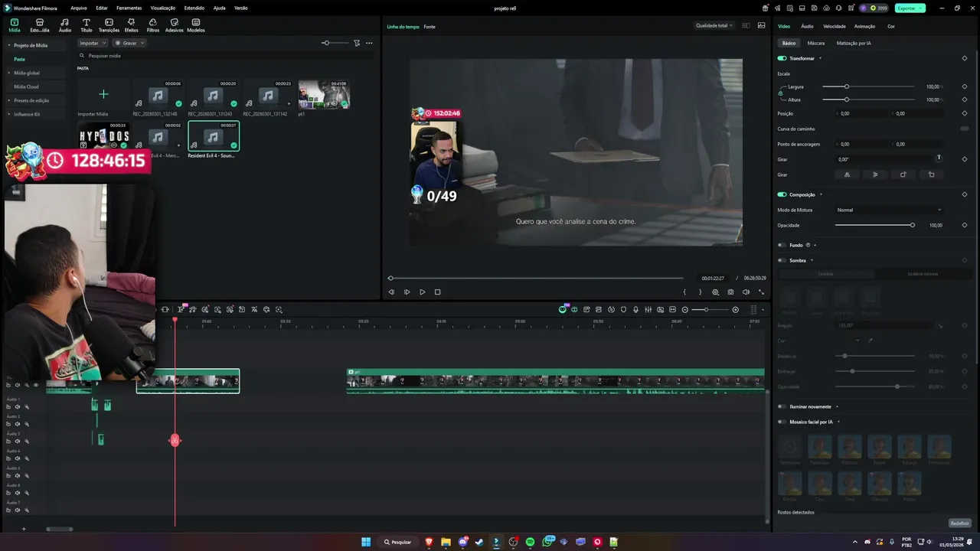Click the preview volume speaker icon
The image size is (980, 551).
746,292
